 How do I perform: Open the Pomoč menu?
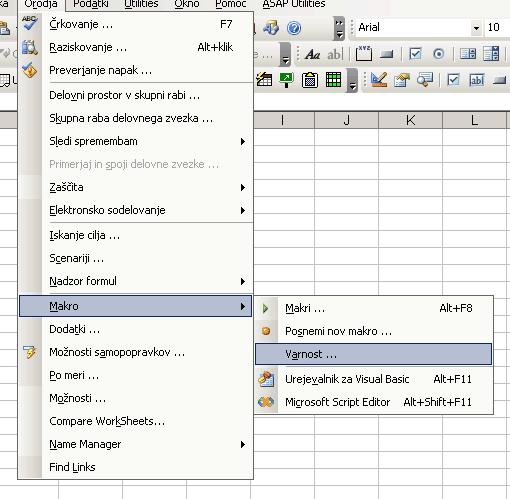(231, 4)
